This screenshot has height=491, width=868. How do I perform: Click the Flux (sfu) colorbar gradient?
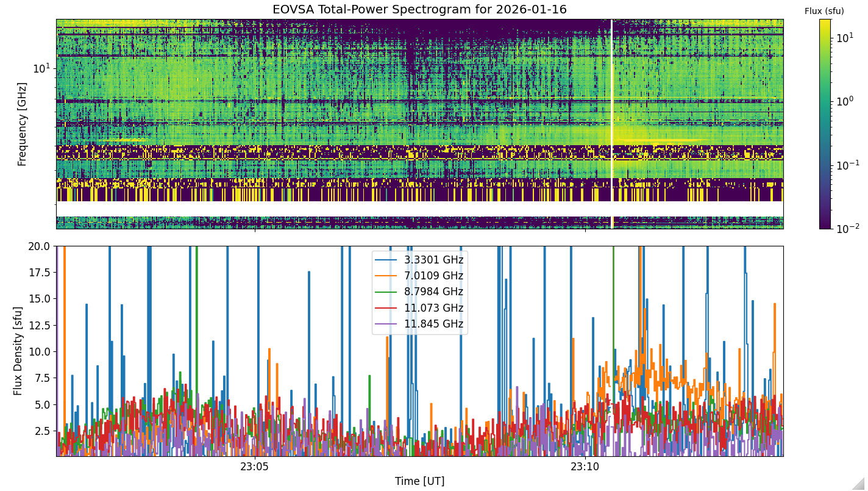click(x=825, y=124)
